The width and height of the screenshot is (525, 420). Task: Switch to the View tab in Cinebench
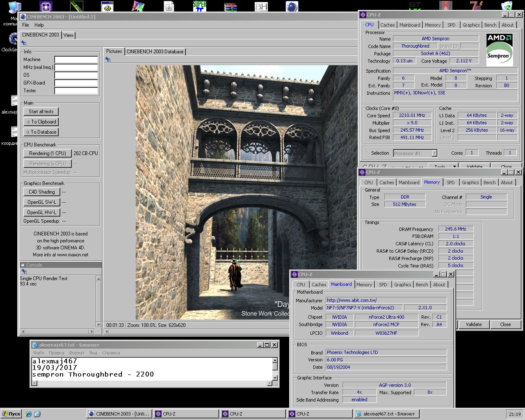[x=68, y=35]
